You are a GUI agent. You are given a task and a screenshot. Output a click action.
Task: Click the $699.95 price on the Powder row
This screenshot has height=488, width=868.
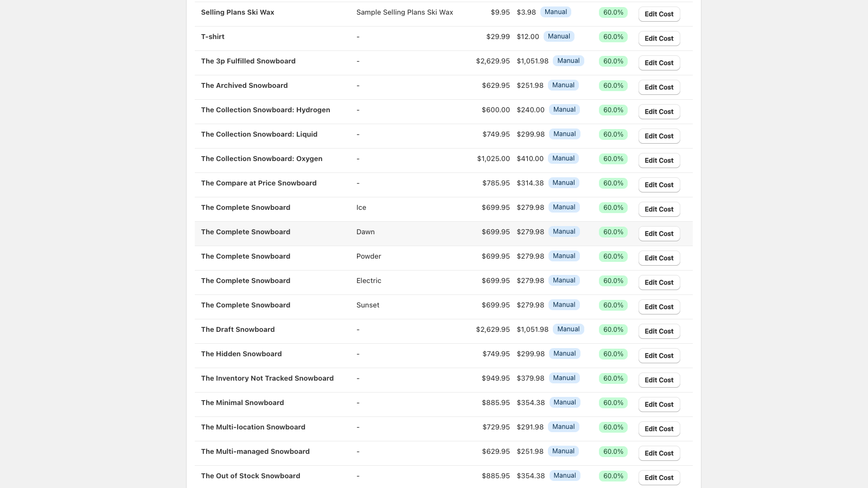(495, 256)
